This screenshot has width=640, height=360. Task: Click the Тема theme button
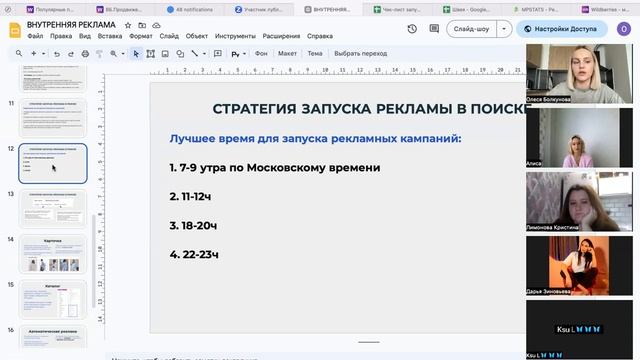315,53
